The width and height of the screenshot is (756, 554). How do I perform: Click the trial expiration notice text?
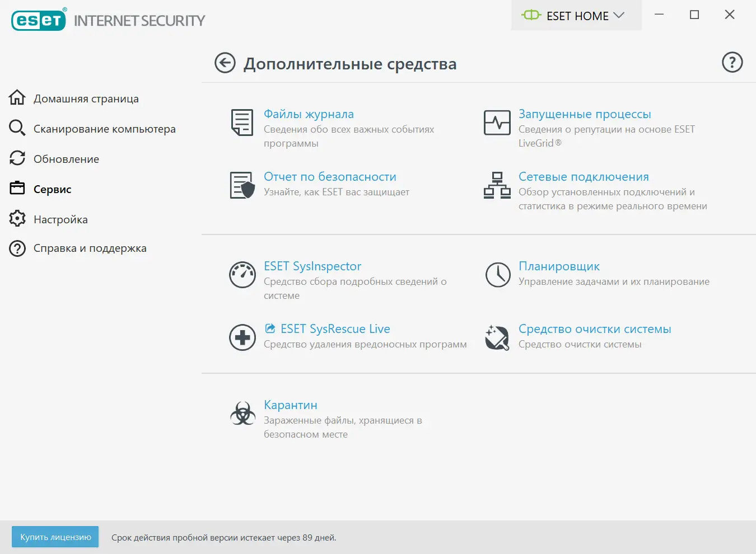pyautogui.click(x=224, y=538)
